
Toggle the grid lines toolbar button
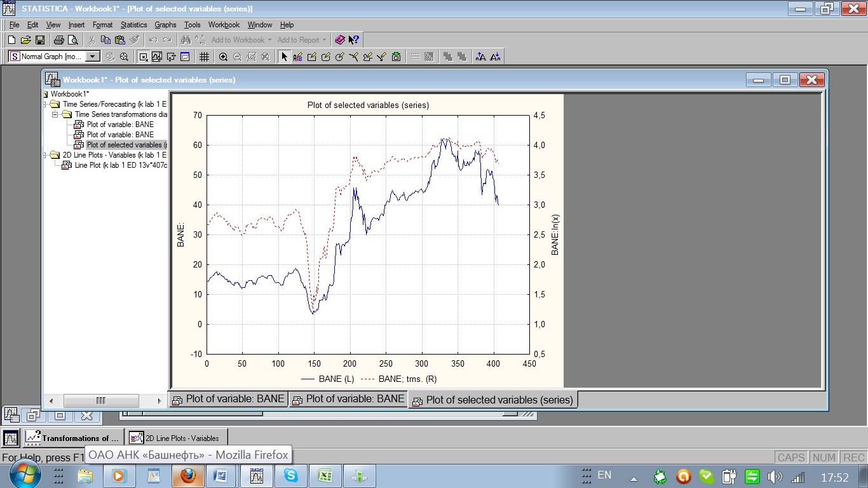[204, 57]
